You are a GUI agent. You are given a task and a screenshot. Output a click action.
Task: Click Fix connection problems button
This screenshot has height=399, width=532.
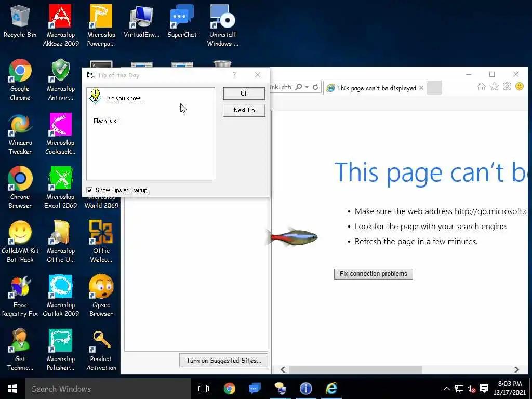tap(373, 274)
